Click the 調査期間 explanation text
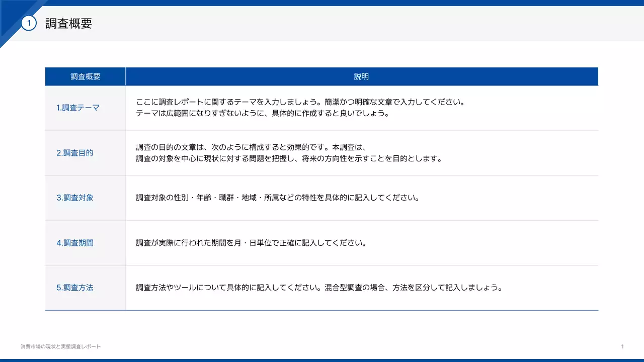 (x=252, y=242)
